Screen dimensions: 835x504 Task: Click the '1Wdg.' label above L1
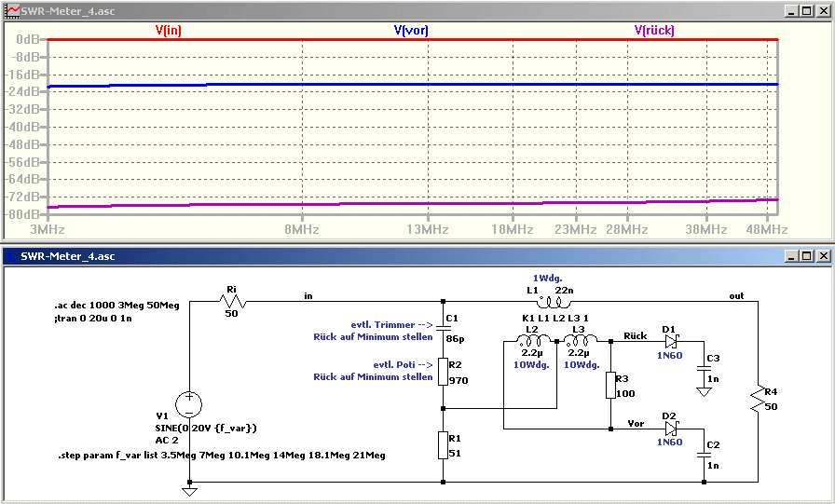point(547,278)
